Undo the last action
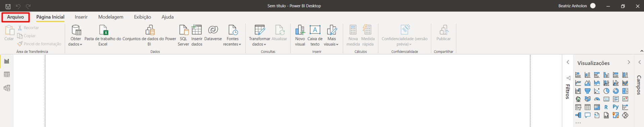This screenshot has width=644, height=127. pos(18,6)
